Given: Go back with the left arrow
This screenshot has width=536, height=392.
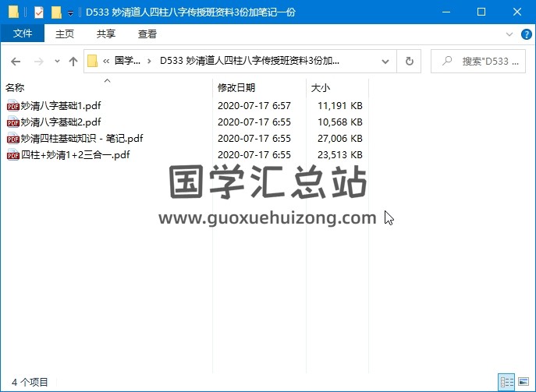Looking at the screenshot, I should 16,62.
